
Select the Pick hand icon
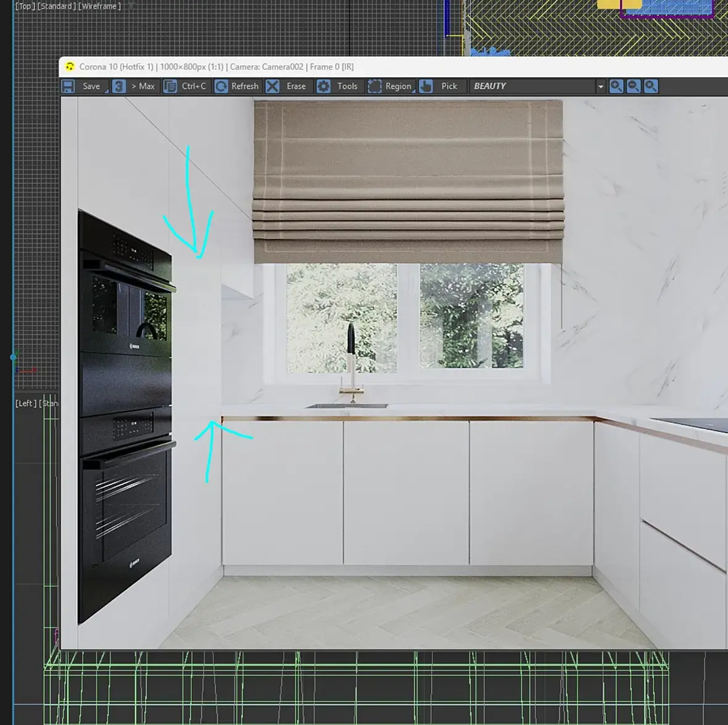[x=426, y=86]
